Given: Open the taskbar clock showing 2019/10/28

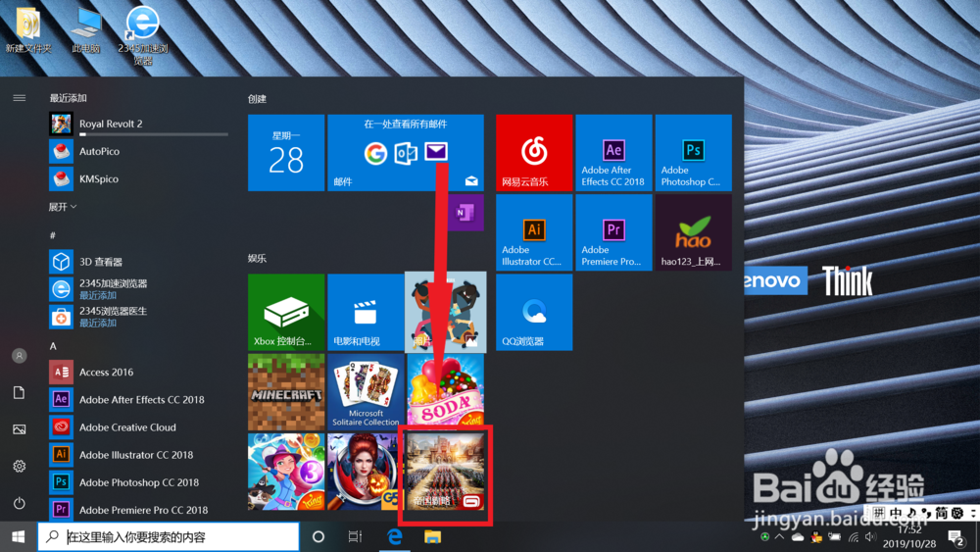Looking at the screenshot, I should pyautogui.click(x=909, y=537).
